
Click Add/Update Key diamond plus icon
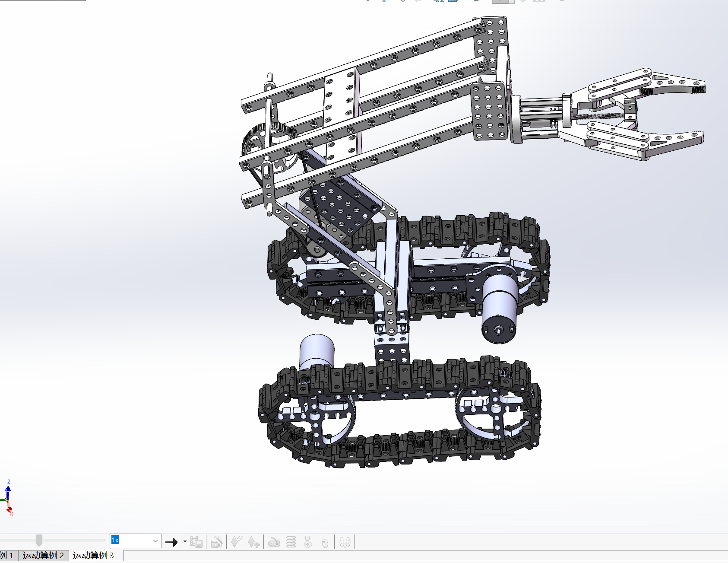click(254, 542)
